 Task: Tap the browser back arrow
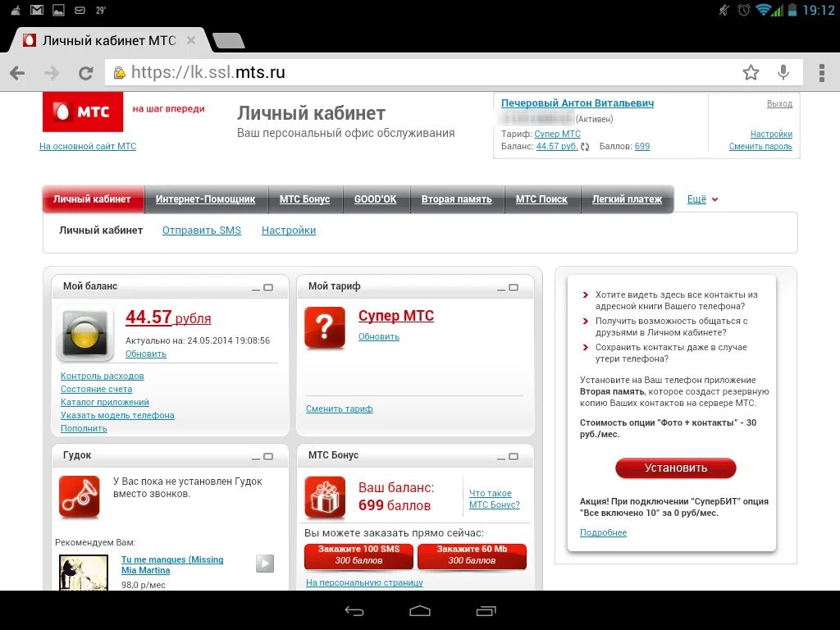(x=18, y=73)
